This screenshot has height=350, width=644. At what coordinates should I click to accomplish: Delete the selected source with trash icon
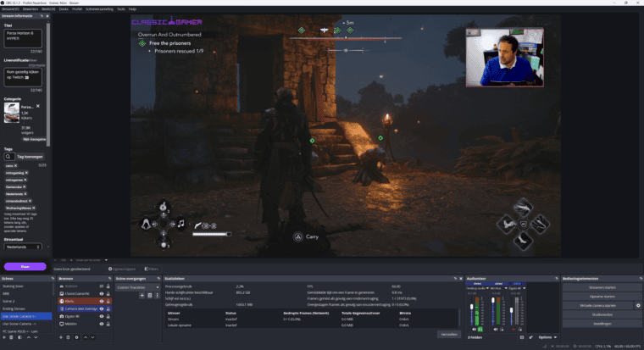coord(68,337)
